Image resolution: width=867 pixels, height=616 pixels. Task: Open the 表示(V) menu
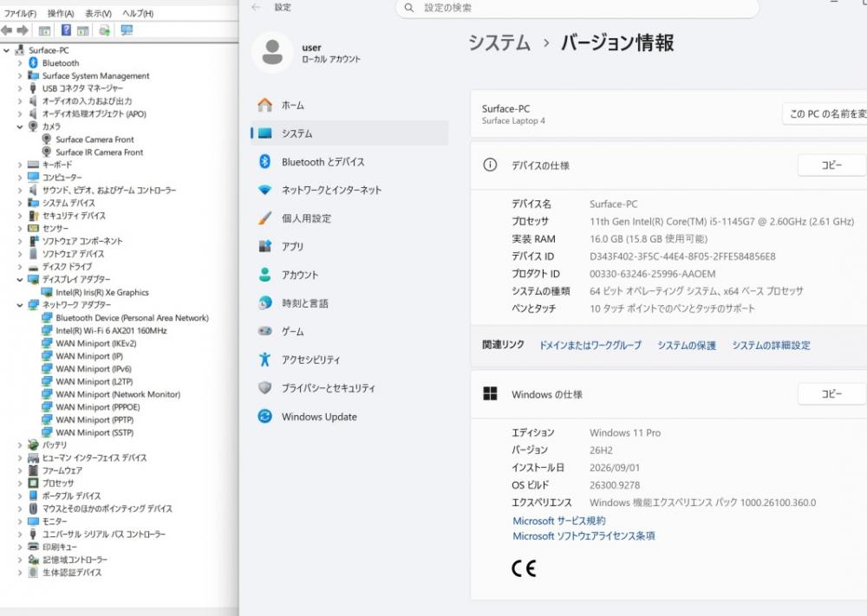pos(98,13)
